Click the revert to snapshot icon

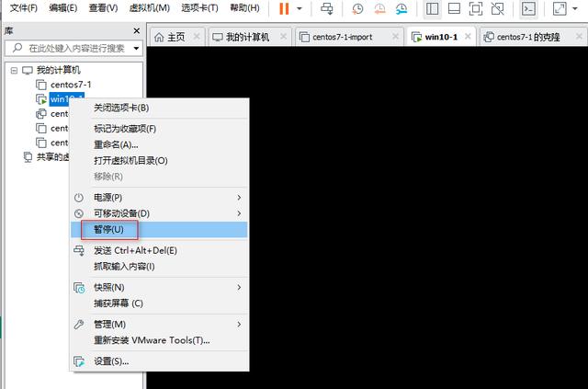pyautogui.click(x=379, y=8)
